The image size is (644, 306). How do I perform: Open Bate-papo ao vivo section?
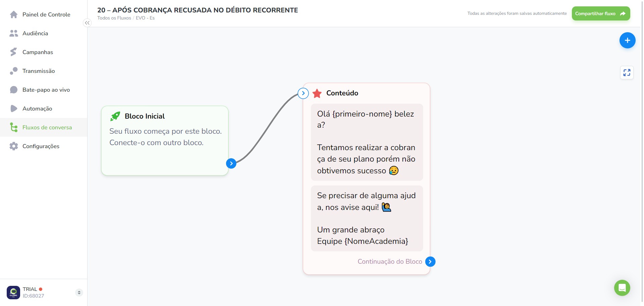(44, 90)
